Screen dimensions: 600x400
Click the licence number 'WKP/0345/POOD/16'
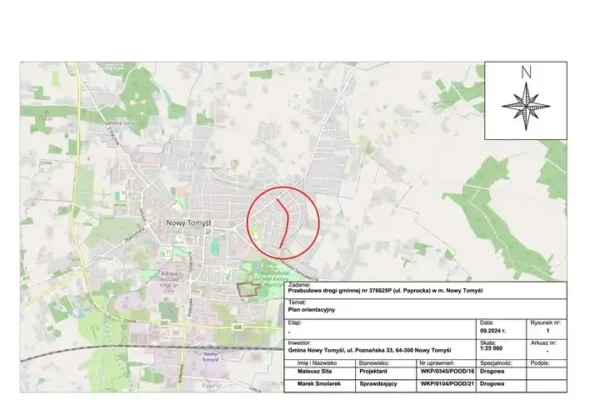447,371
